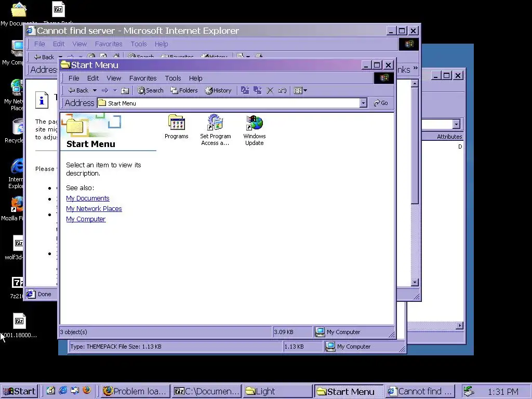Viewport: 532px width, 399px height.
Task: Select the My Documents desktop icon
Action: [x=18, y=14]
